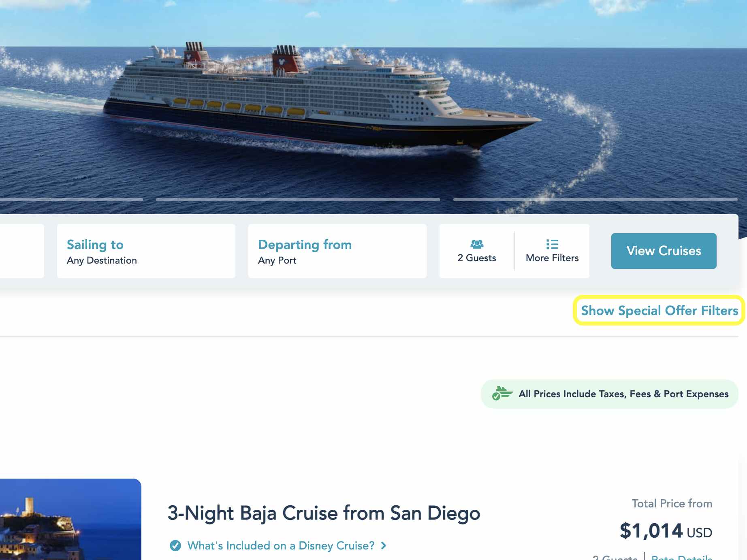Click the View Cruises button
Image resolution: width=747 pixels, height=560 pixels.
(x=664, y=251)
